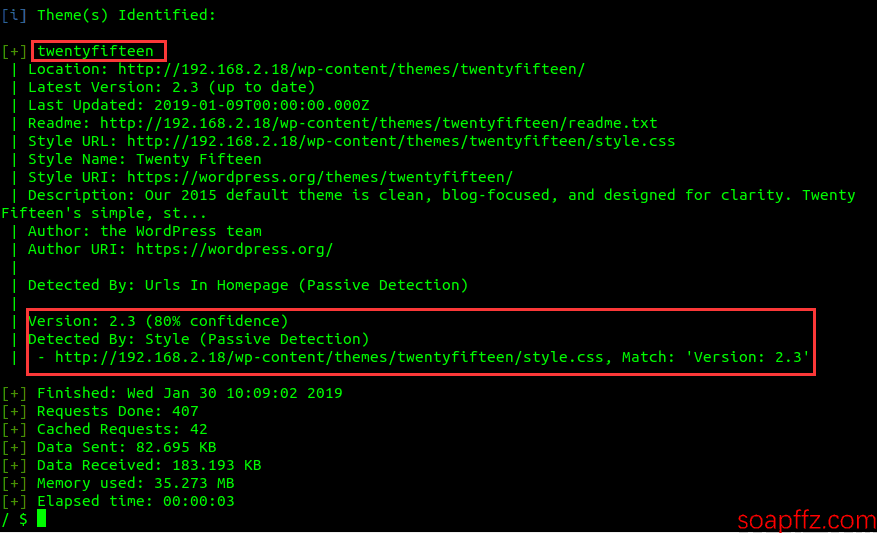877x533 pixels.
Task: Click the [i] info marker icon
Action: pyautogui.click(x=14, y=16)
